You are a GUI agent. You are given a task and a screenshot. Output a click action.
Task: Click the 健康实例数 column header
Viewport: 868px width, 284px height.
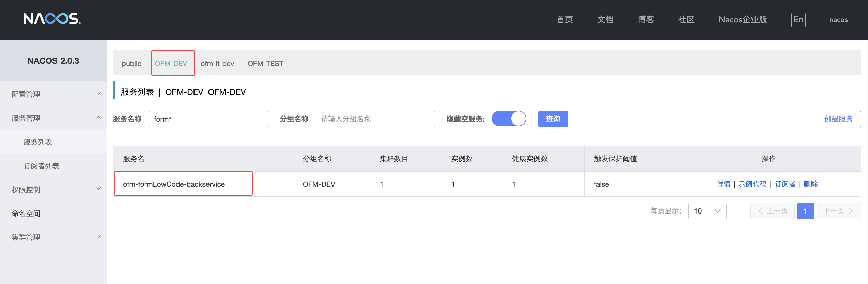(543, 159)
